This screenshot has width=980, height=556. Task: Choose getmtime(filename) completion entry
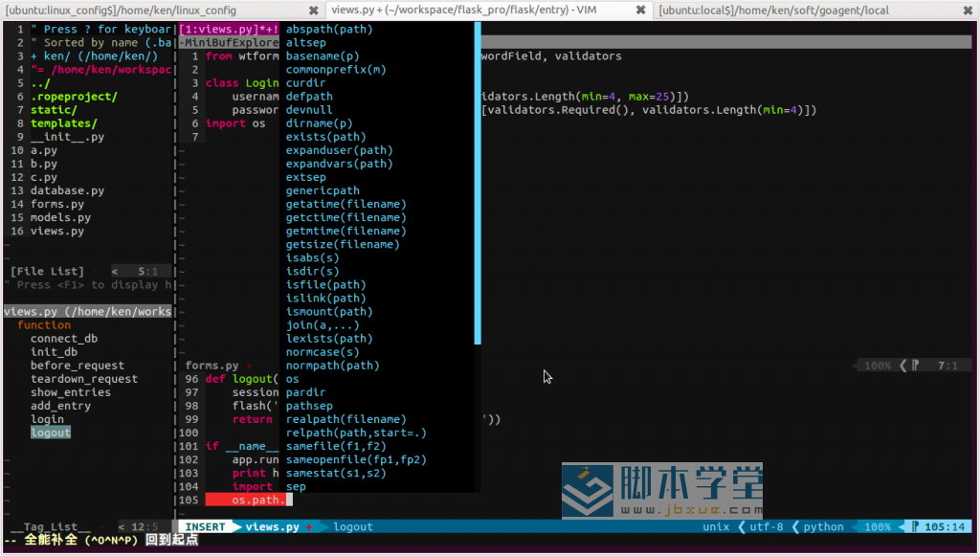[345, 231]
